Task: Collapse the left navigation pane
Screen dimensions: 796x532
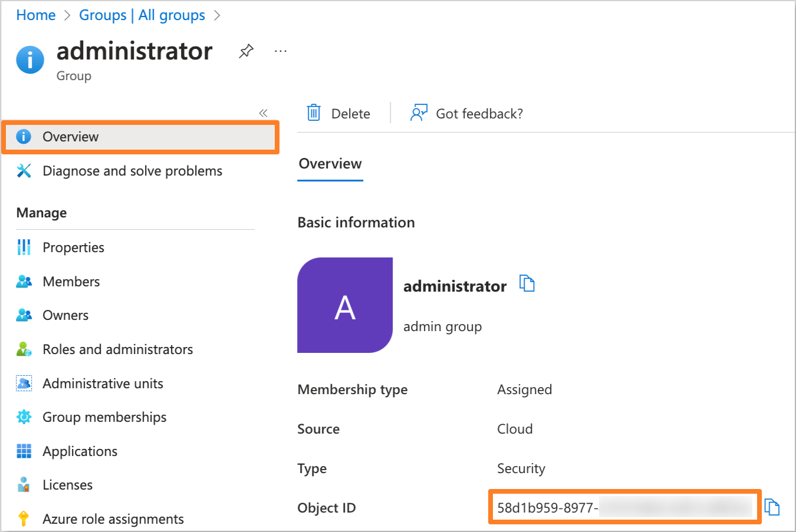Action: 263,113
